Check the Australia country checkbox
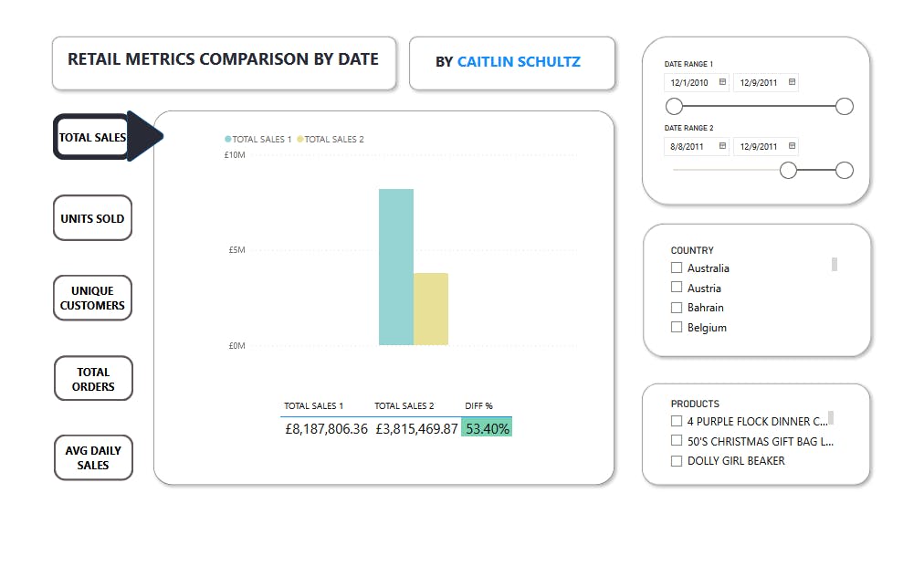Screen dimensions: 924x567 [x=676, y=268]
